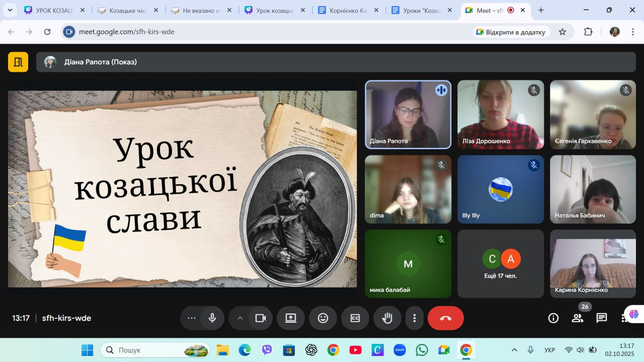
Task: Open meeting details info icon
Action: (553, 318)
